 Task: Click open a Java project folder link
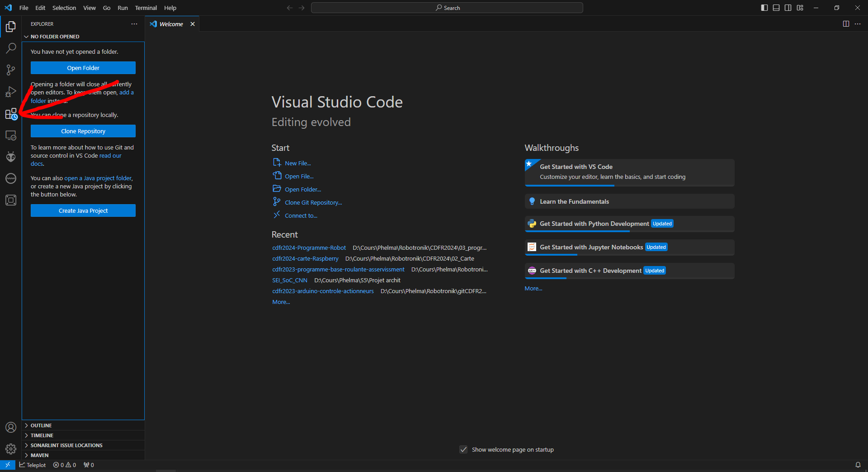98,178
